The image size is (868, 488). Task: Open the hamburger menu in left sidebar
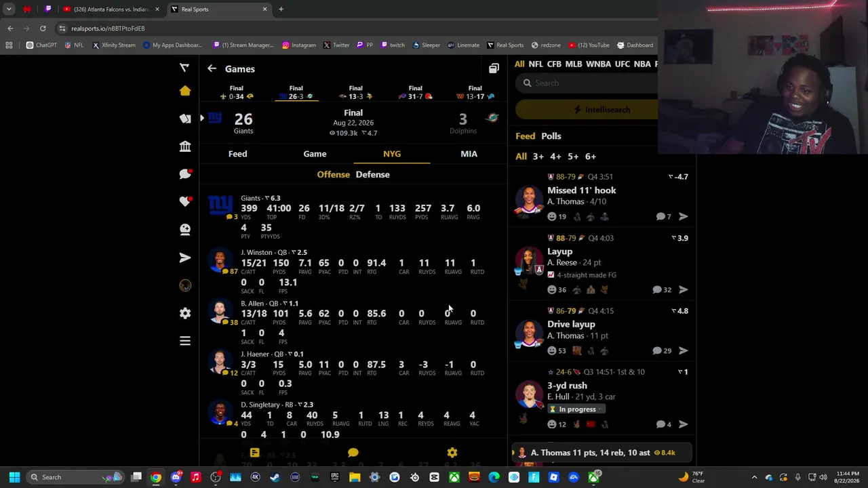pos(185,341)
